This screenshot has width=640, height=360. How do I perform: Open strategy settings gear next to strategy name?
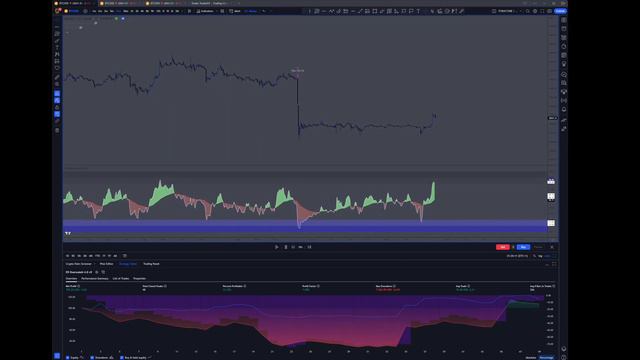pos(96,272)
